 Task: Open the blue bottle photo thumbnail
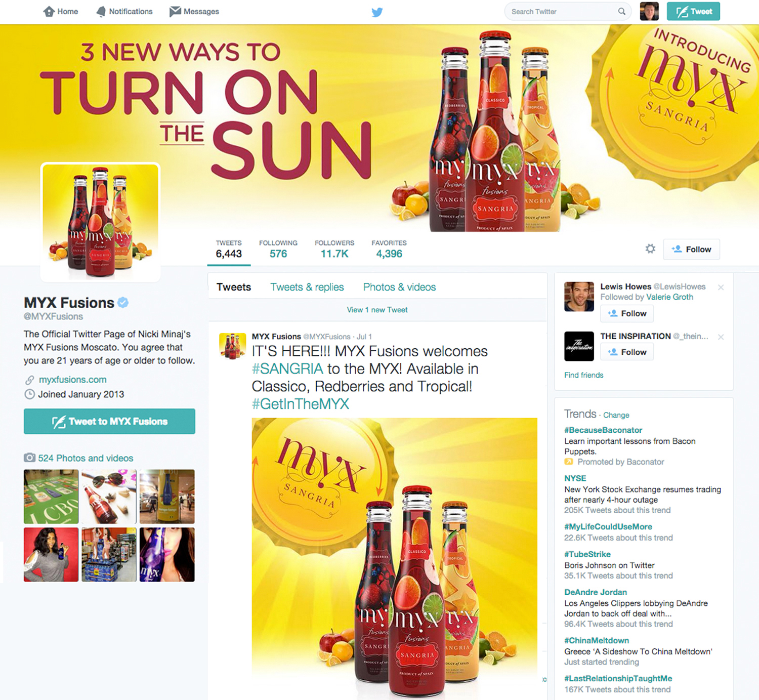point(167,497)
